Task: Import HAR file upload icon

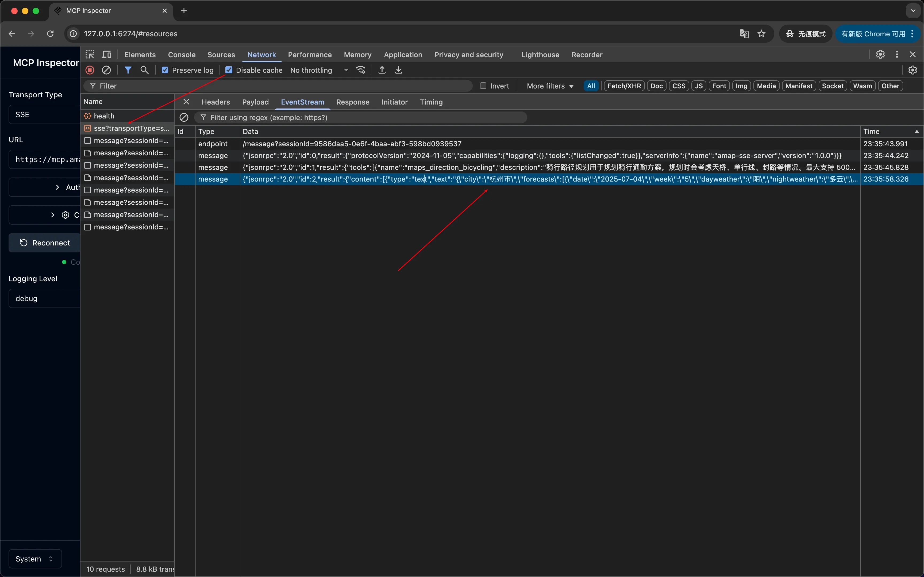Action: pyautogui.click(x=382, y=70)
